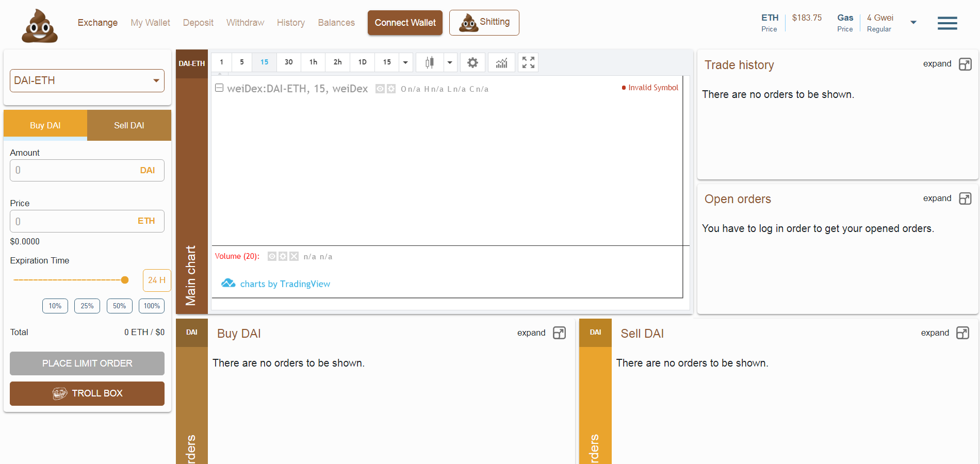Click the log in message in Open orders
Viewport: 980px width, 464px height.
click(x=818, y=228)
